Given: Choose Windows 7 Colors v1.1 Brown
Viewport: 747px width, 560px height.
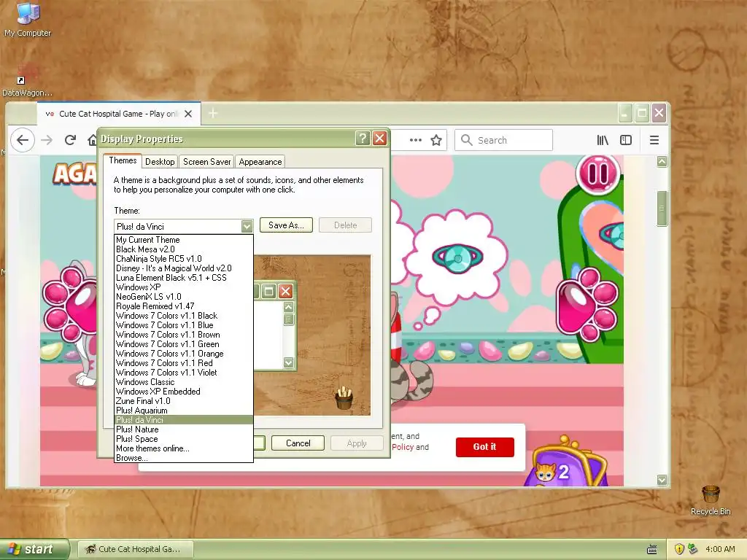Looking at the screenshot, I should (184, 335).
